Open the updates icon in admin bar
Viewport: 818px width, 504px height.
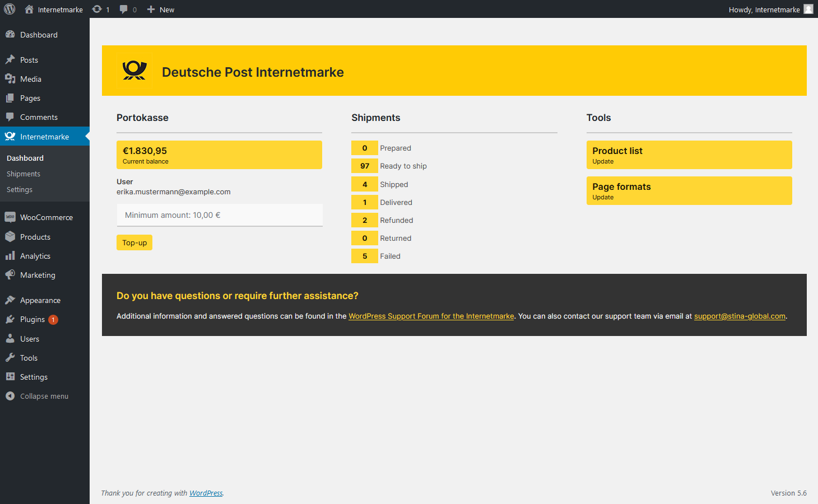coord(97,9)
